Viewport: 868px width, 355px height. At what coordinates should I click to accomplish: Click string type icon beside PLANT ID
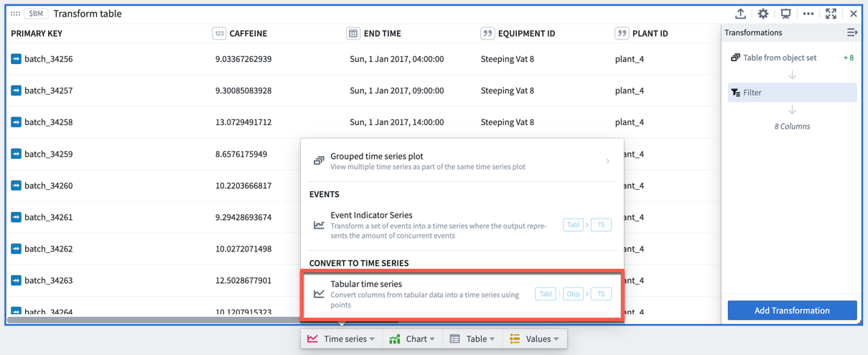coord(622,33)
